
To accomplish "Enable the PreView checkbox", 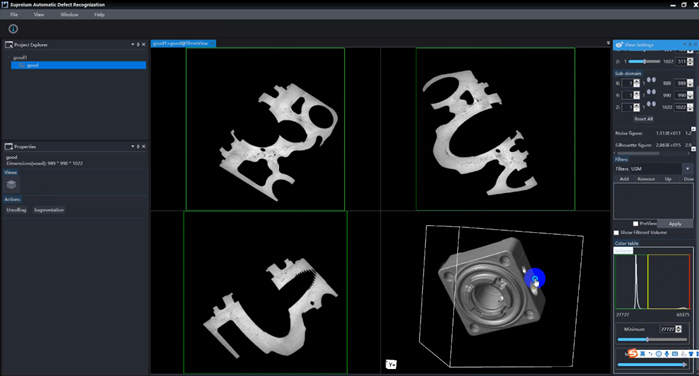I will tap(635, 223).
